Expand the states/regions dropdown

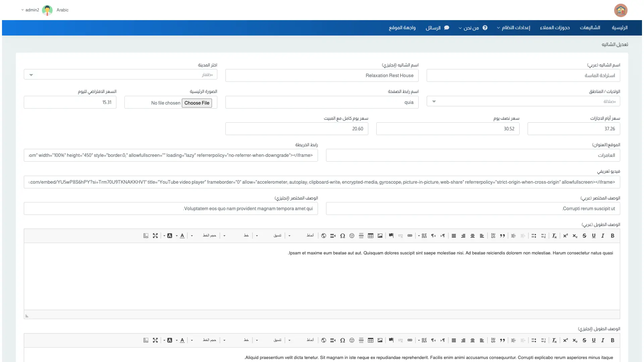pyautogui.click(x=523, y=101)
